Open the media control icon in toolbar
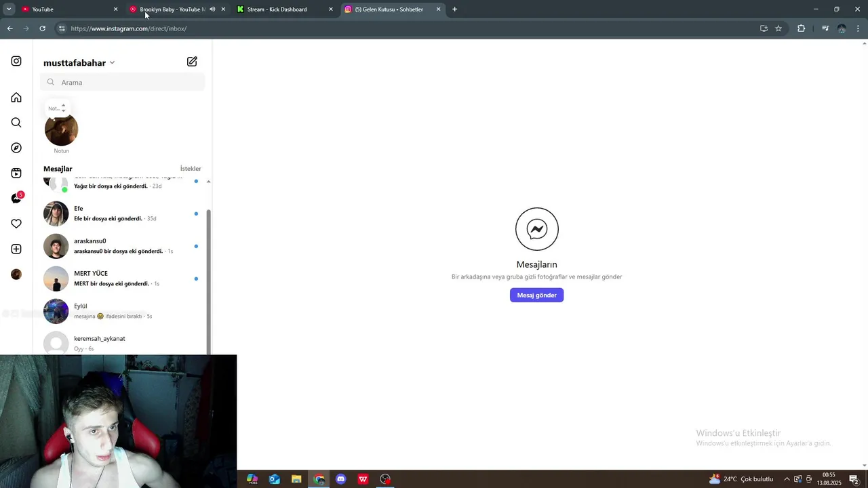The width and height of the screenshot is (868, 488). (825, 28)
